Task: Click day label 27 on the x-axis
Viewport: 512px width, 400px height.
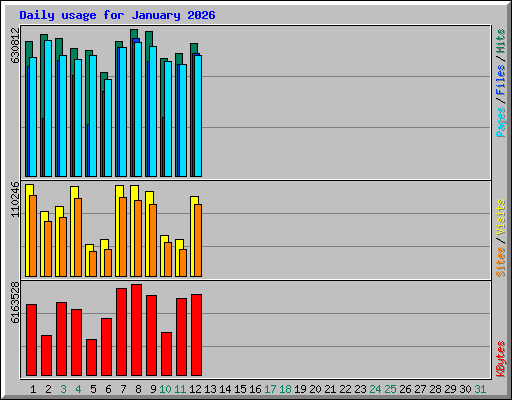Action: tap(420, 389)
